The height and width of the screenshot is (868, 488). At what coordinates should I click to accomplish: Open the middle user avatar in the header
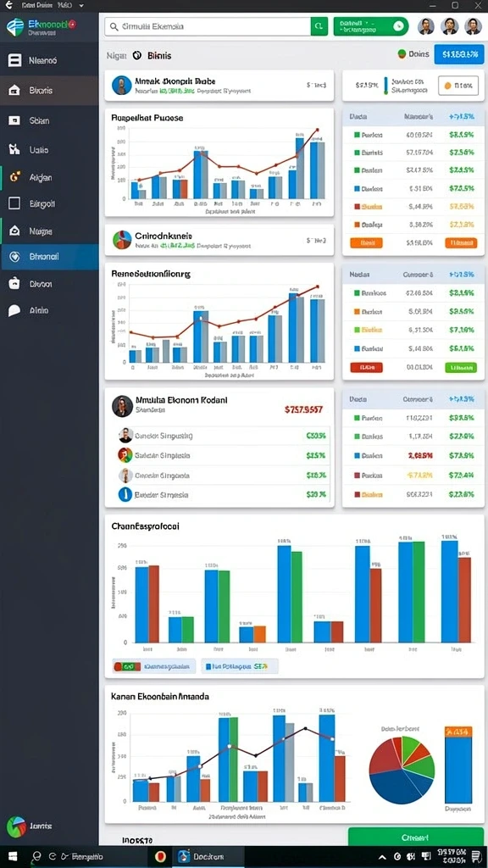click(x=449, y=26)
